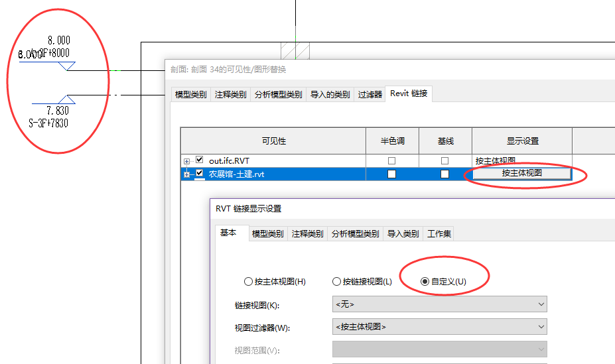Screen dimensions: 615x364
Task: Open the 基本 tab in RVT link settings
Action: [x=232, y=233]
